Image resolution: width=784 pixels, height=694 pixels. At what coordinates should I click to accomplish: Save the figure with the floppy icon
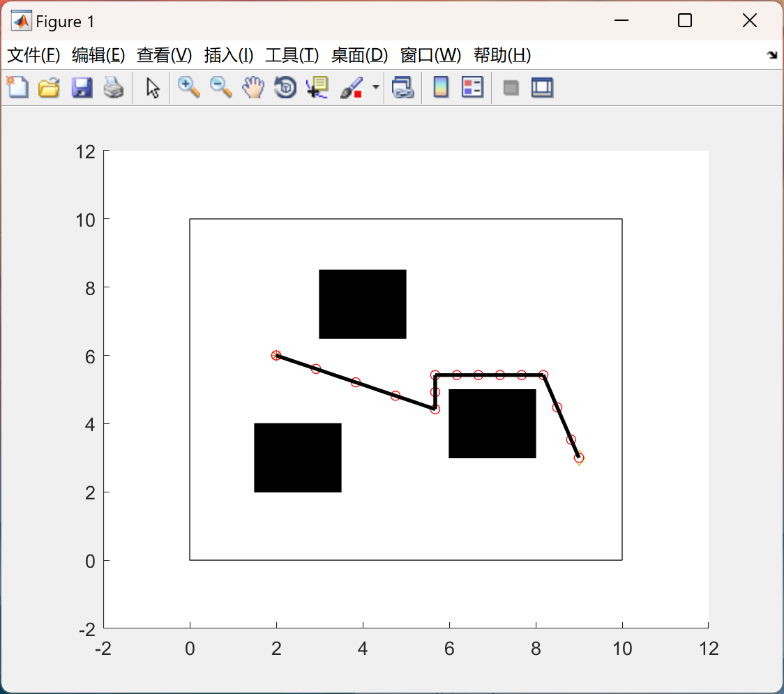(82, 87)
